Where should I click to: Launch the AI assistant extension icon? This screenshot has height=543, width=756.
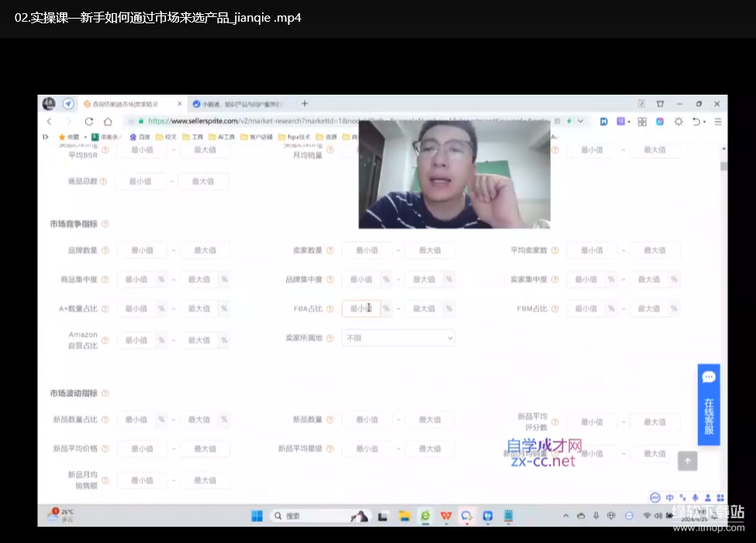tap(660, 122)
